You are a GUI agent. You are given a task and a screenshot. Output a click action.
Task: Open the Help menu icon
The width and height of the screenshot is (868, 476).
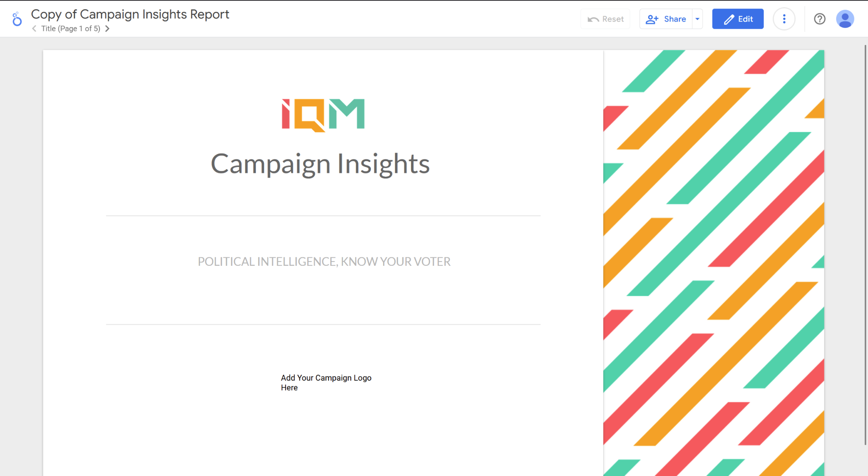coord(819,19)
